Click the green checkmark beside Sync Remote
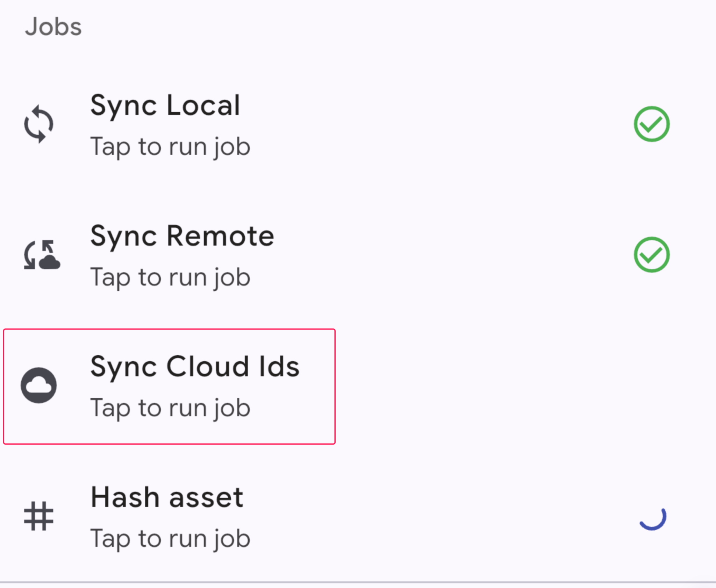The width and height of the screenshot is (716, 588). click(652, 255)
